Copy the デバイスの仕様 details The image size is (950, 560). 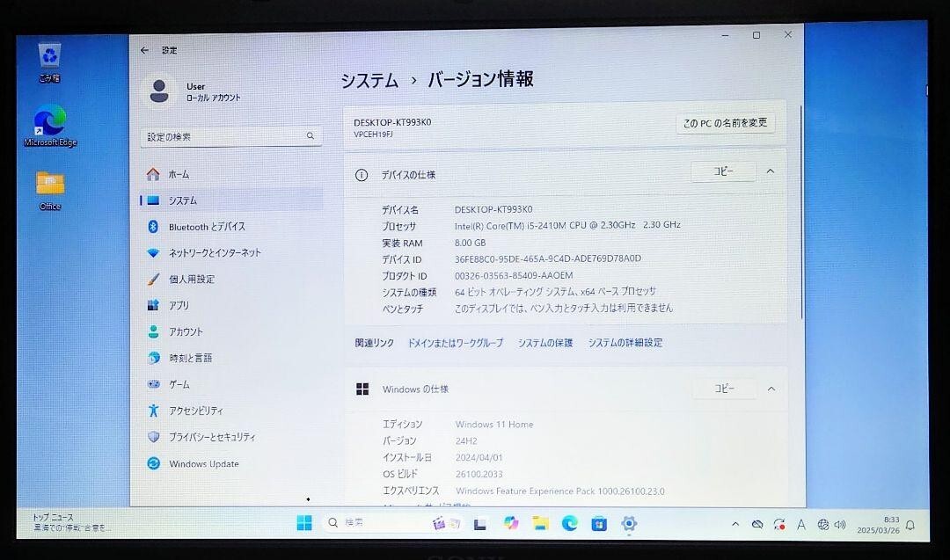tap(723, 171)
